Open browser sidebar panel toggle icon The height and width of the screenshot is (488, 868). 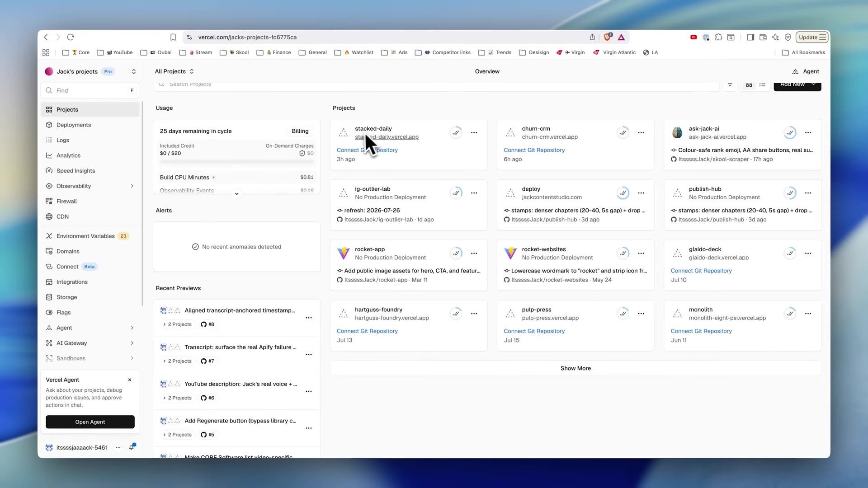tap(750, 37)
